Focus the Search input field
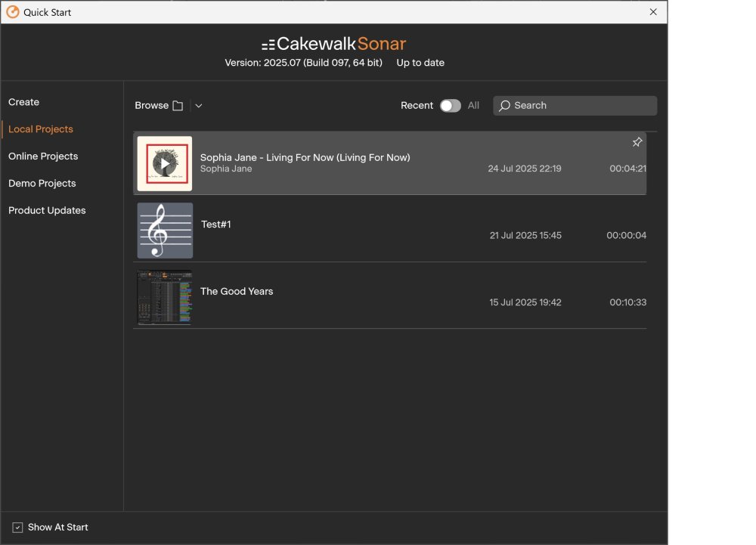 [x=575, y=106]
